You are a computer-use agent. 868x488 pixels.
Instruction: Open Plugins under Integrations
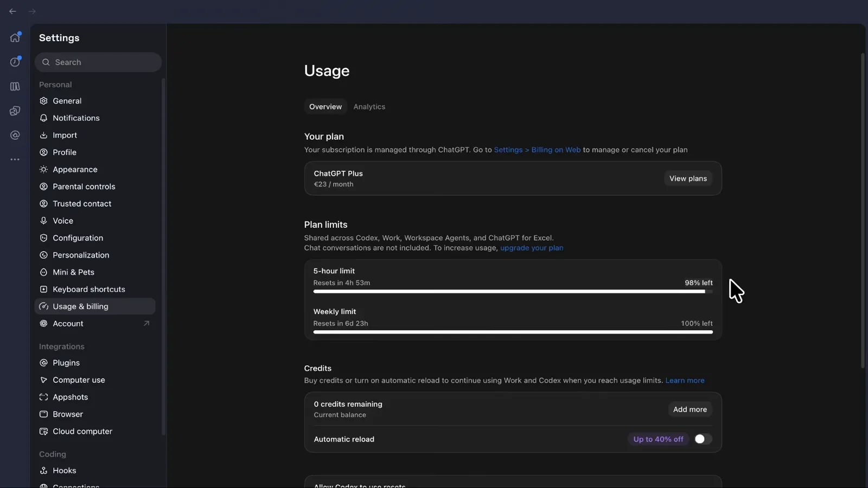point(95,363)
